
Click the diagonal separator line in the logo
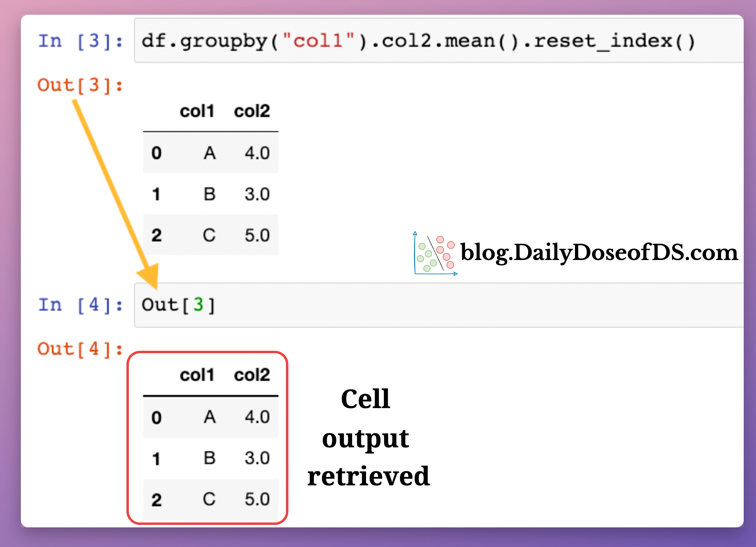pos(435,253)
